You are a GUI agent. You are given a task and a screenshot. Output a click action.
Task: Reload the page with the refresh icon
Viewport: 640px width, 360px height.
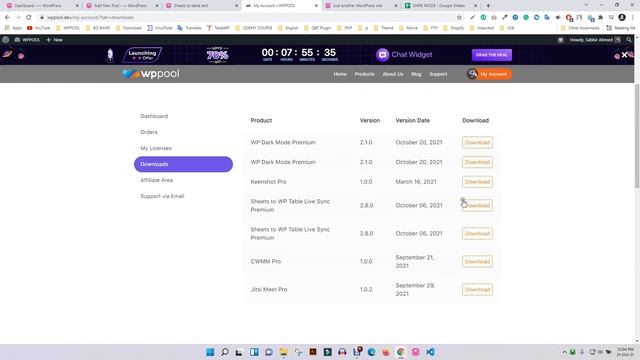29,18
